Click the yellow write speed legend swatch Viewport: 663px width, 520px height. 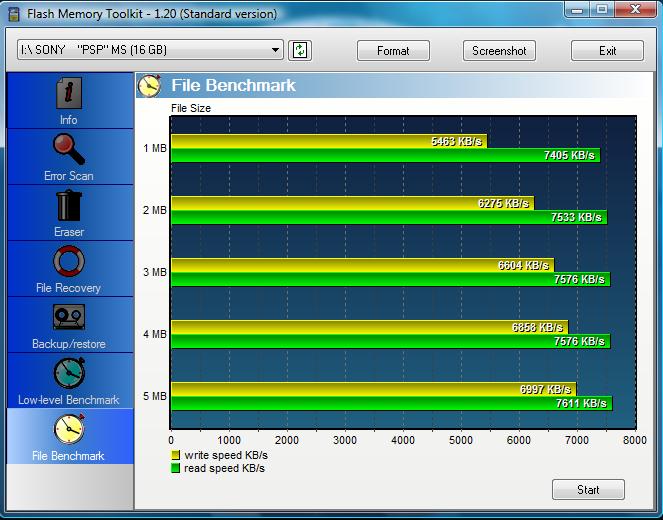pyautogui.click(x=175, y=455)
